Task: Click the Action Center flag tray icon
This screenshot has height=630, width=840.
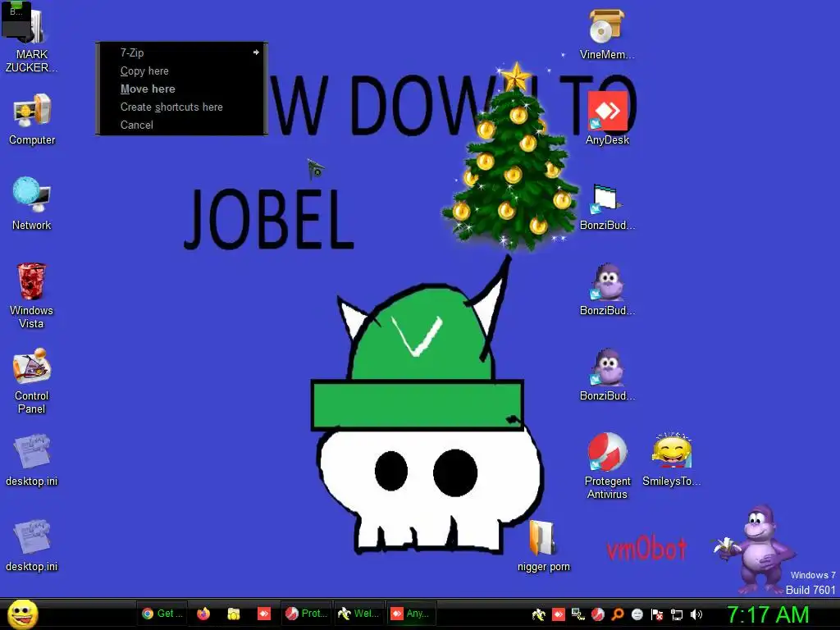Action: coord(657,614)
